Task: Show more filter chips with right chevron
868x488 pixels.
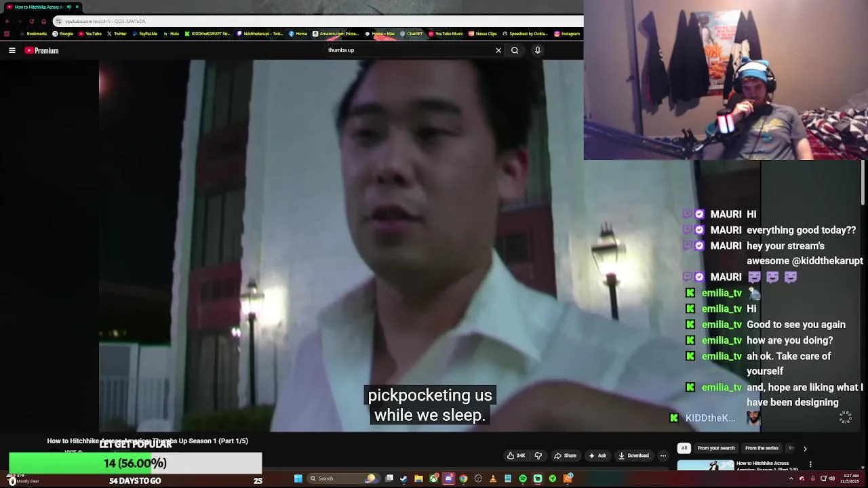Action: [x=805, y=449]
